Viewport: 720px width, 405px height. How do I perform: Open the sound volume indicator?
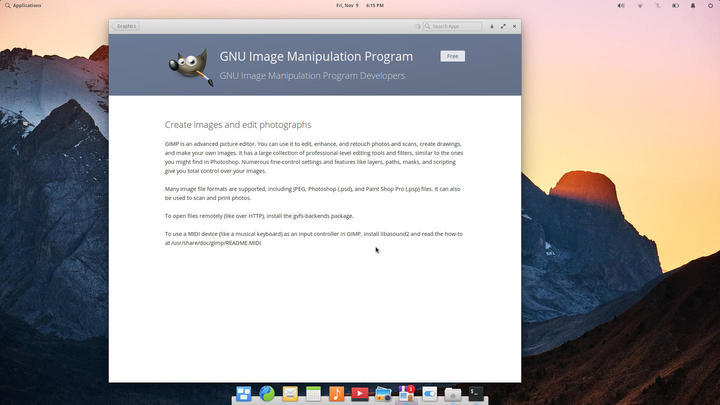click(x=621, y=6)
